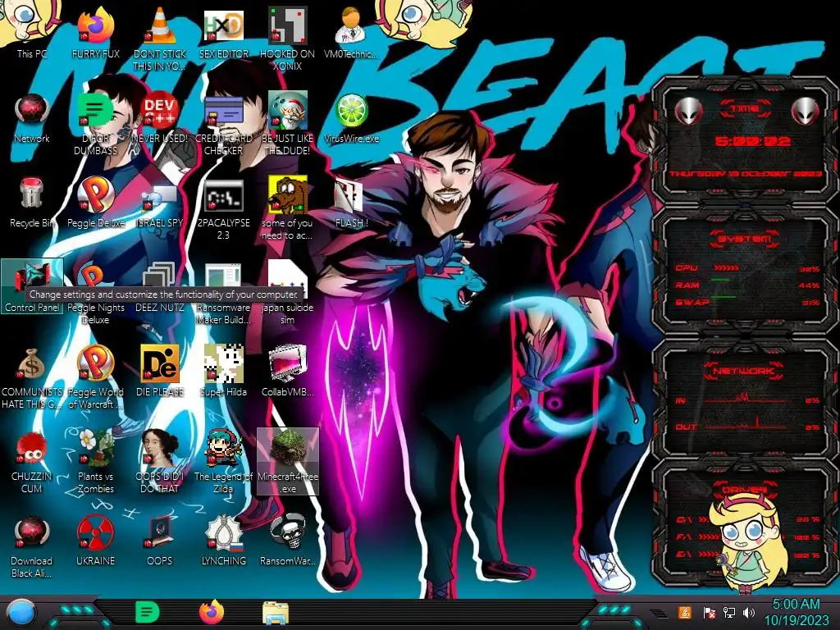Open the green chat app pinned on the taskbar
Screen dimensions: 840x630
click(x=148, y=612)
